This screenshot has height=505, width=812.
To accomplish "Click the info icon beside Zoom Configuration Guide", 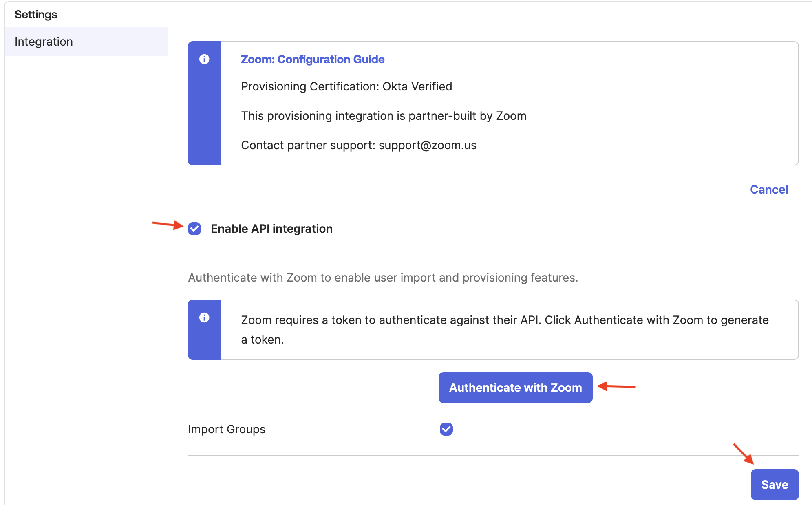I will click(204, 60).
